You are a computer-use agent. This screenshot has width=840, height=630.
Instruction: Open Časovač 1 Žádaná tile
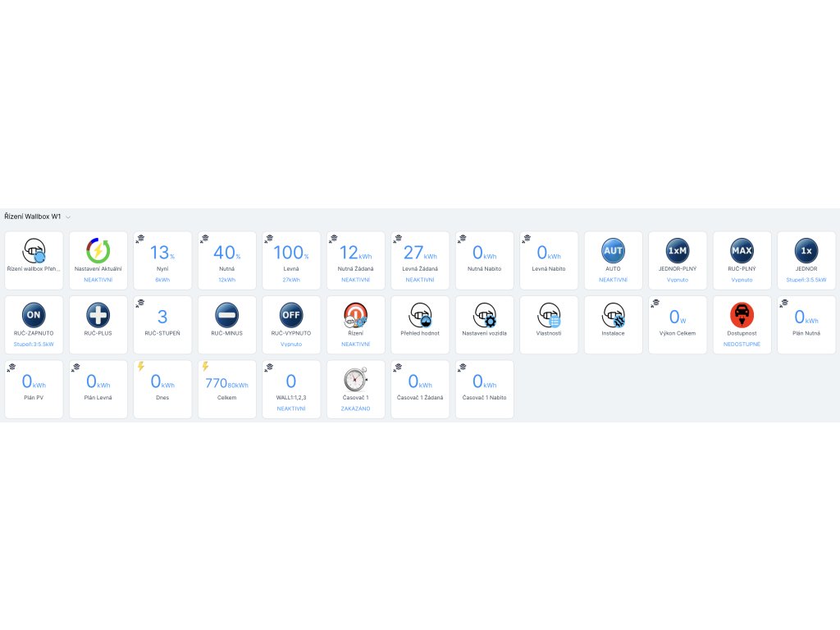point(420,389)
